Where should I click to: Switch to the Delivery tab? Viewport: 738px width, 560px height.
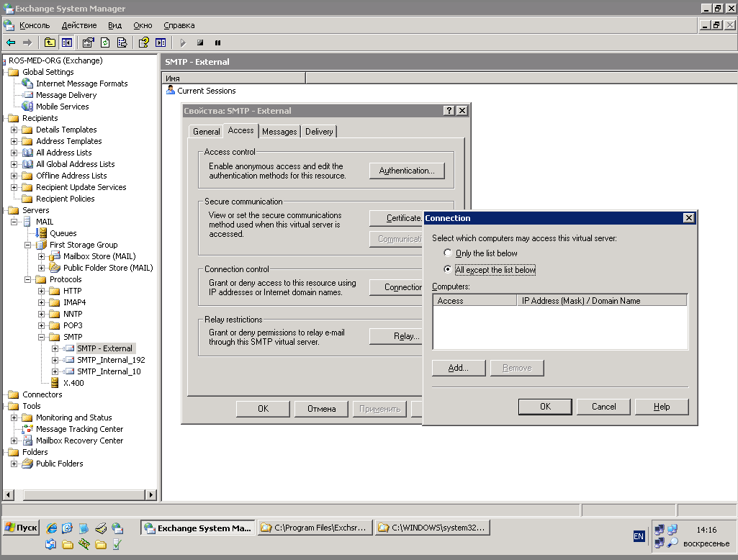click(319, 132)
